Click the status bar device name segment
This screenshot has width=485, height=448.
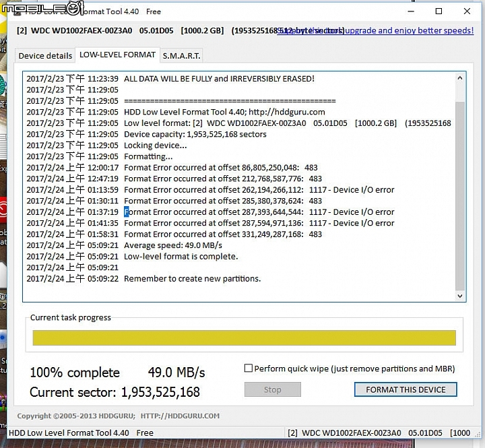click(379, 433)
